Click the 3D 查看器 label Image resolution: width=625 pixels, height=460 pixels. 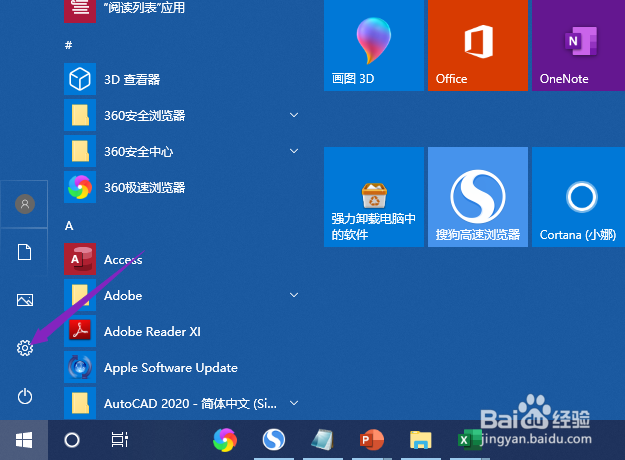pos(132,79)
